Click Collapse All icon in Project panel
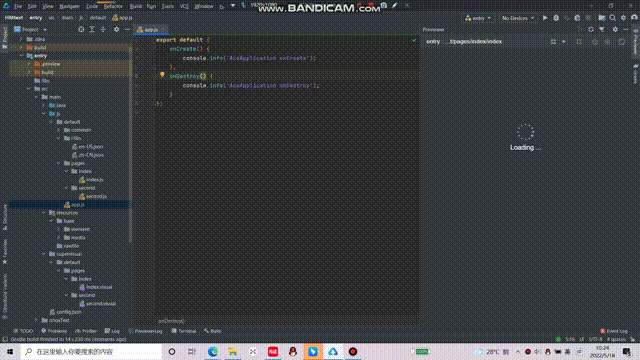 [x=103, y=29]
